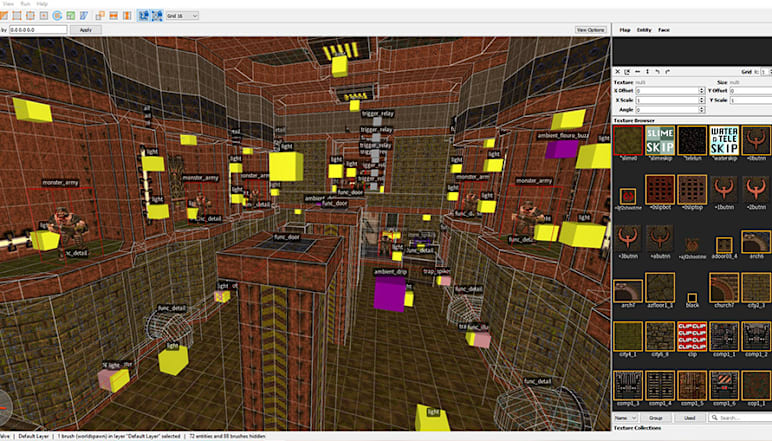
Task: Switch to the Map tab
Action: pos(625,30)
